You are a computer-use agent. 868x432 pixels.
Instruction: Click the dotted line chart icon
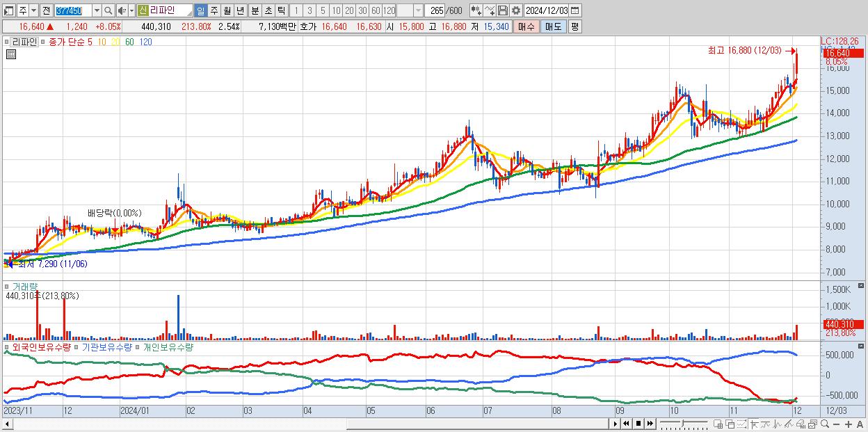[x=742, y=424]
